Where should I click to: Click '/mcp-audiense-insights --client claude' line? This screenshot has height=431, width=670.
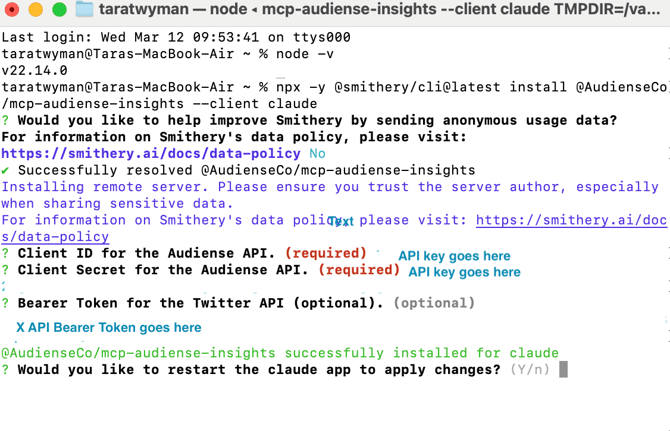(159, 104)
